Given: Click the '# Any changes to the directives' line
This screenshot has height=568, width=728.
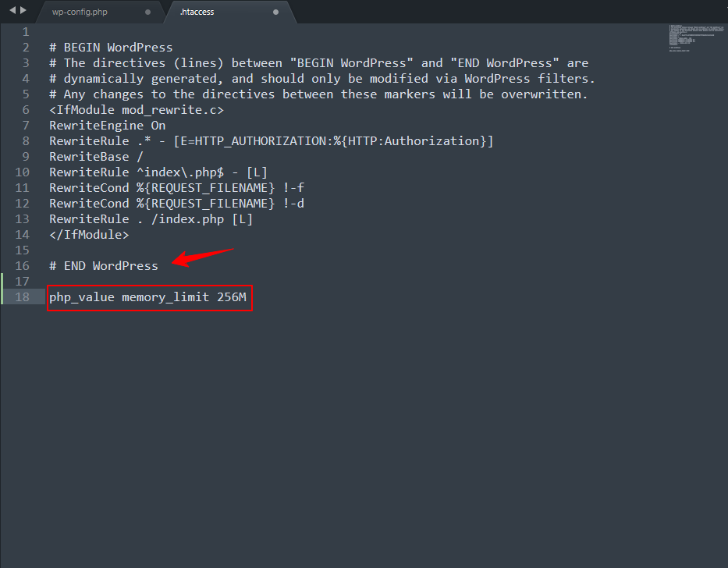Looking at the screenshot, I should tap(318, 94).
